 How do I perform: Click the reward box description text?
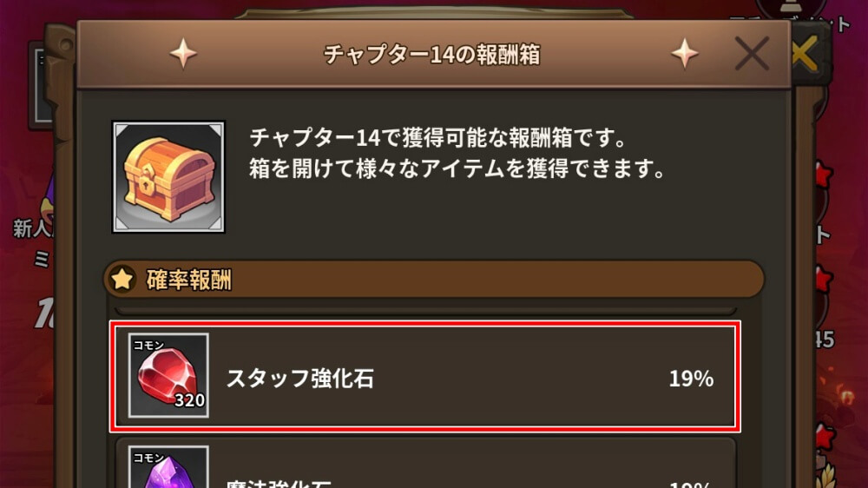pyautogui.click(x=457, y=153)
